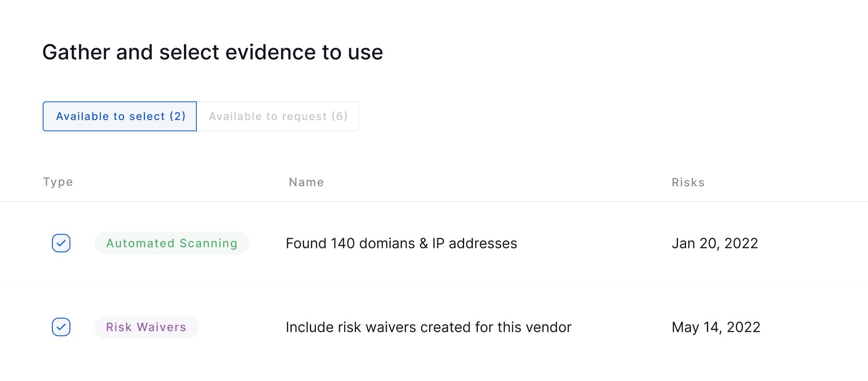Open the Available to request tab
This screenshot has width=868, height=381.
(278, 116)
